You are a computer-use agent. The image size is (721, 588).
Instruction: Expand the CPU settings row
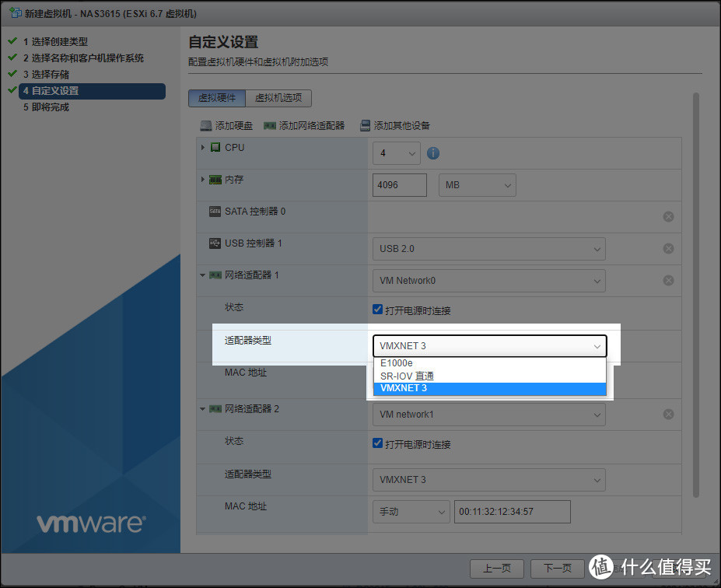(203, 148)
